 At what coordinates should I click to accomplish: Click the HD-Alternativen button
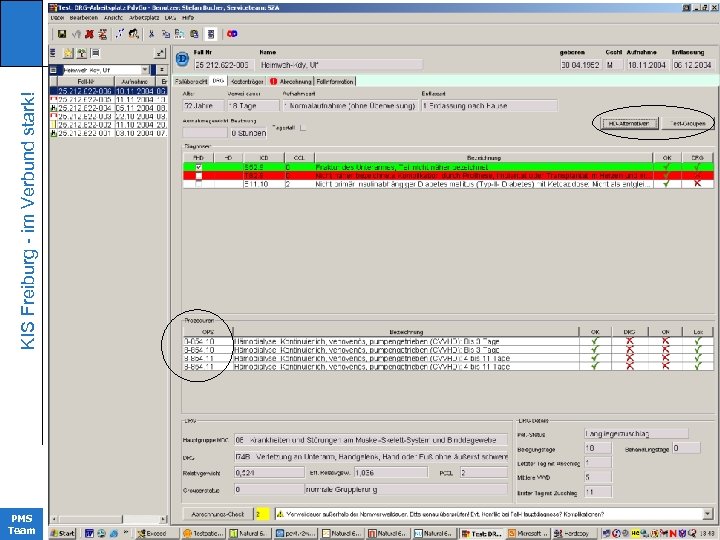point(628,123)
